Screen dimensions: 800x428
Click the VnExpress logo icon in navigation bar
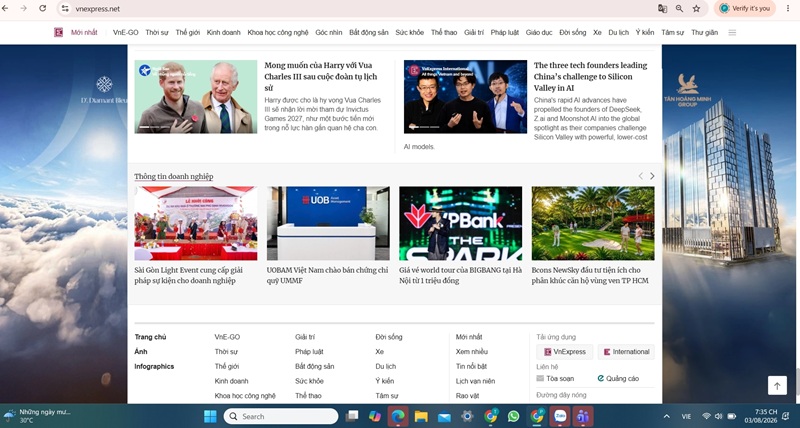pos(59,32)
